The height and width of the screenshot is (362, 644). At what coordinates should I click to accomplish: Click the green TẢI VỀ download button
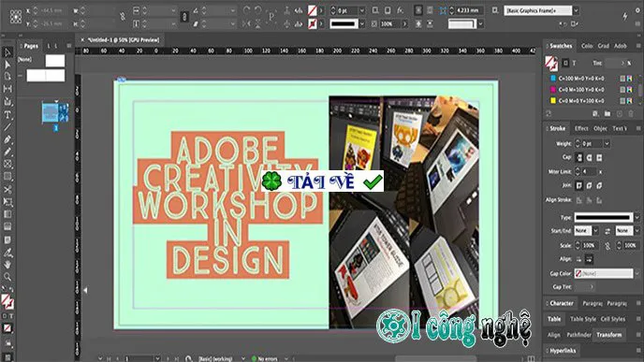tap(322, 181)
